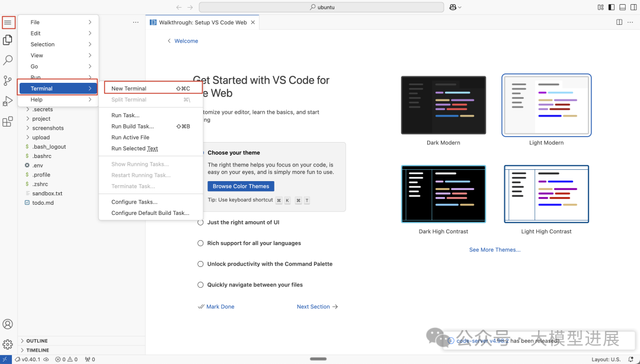Viewport: 640px width, 364px height.
Task: Choose Configure Default Build Task...
Action: coord(151,212)
